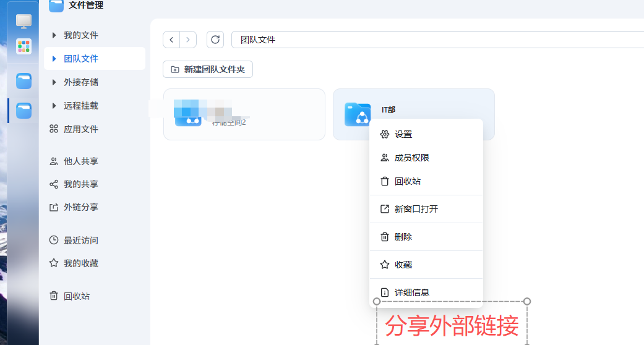Choose 详细信息 from the context menu
This screenshot has height=345, width=644.
point(426,292)
